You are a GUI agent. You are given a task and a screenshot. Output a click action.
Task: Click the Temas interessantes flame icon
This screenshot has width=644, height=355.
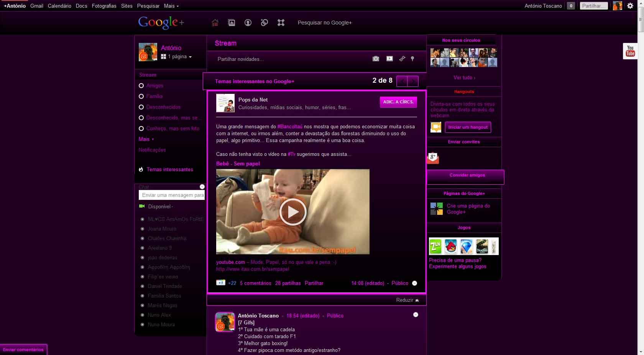point(141,169)
